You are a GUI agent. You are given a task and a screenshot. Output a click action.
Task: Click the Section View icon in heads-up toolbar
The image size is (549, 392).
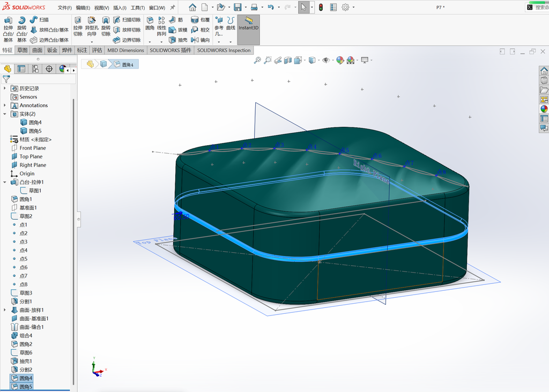[x=288, y=61]
